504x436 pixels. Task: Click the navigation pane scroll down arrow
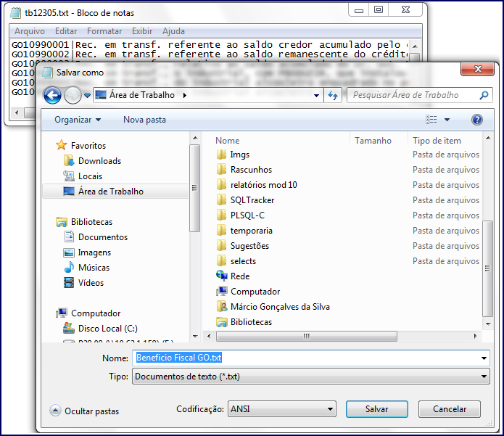[x=195, y=337]
